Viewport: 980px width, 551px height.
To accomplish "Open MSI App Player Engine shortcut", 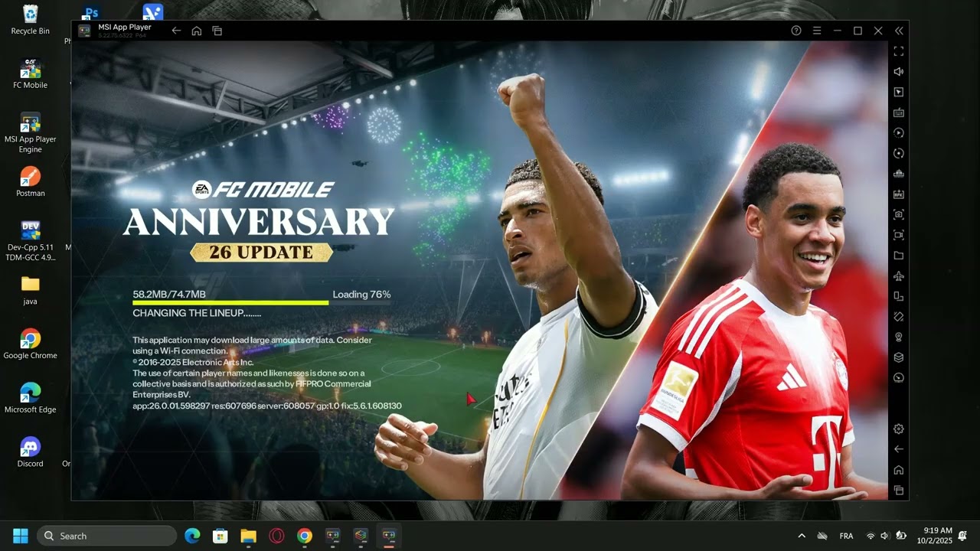I will click(31, 133).
